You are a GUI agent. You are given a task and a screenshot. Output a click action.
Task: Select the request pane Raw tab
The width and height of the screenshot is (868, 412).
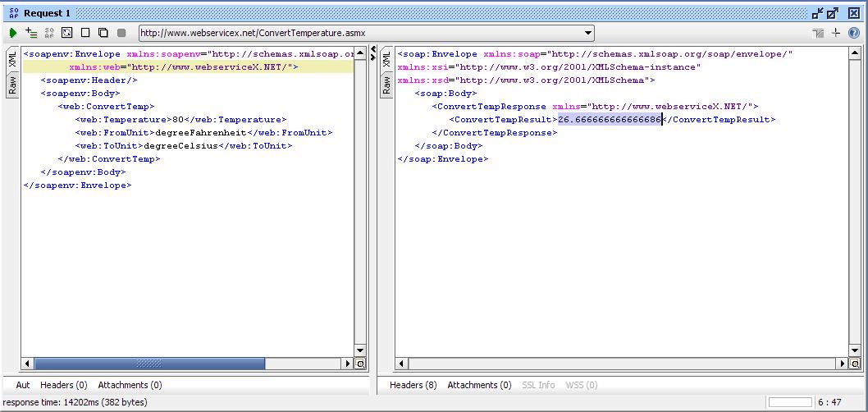12,86
